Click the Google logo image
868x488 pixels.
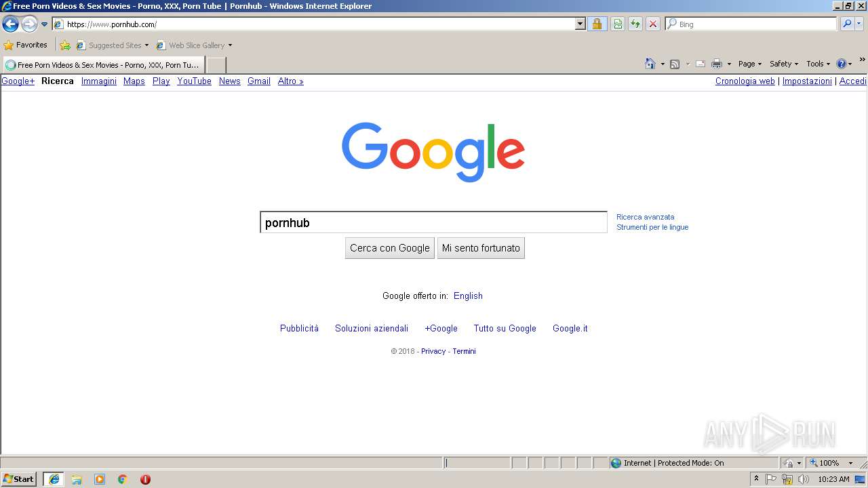coord(433,152)
